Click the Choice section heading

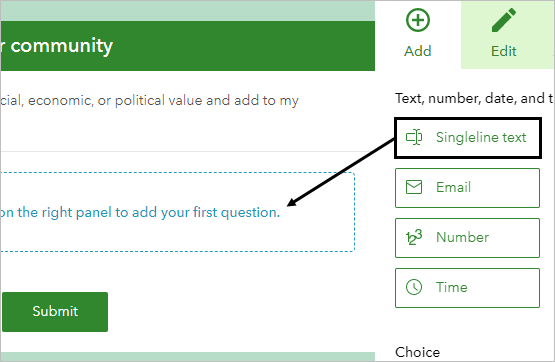pos(417,352)
